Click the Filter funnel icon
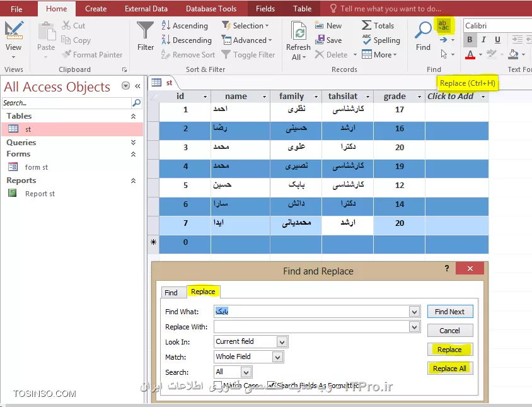This screenshot has width=532, height=407. point(146,32)
